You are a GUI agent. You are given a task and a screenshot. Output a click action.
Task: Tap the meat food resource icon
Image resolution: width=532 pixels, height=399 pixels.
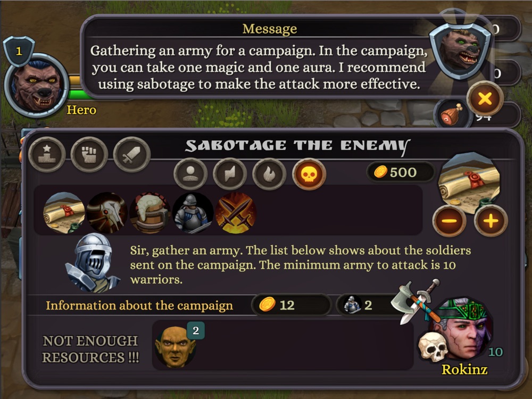tap(452, 115)
